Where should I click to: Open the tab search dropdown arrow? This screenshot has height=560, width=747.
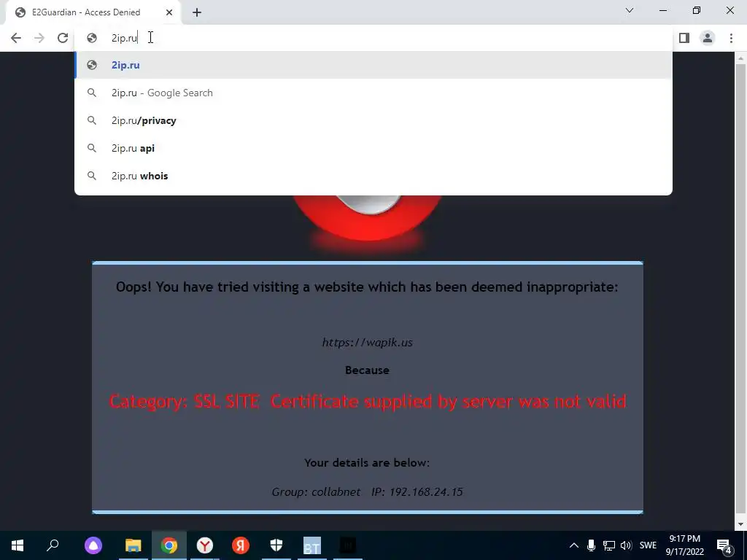[x=630, y=10]
